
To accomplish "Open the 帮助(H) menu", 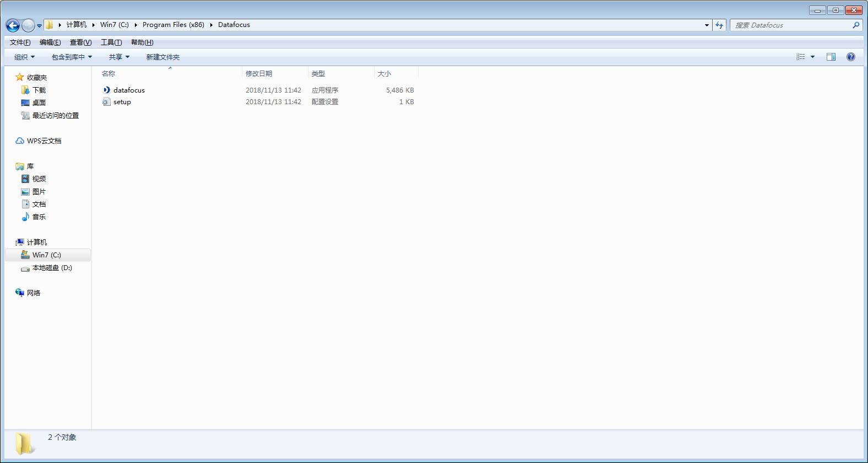I will click(142, 42).
